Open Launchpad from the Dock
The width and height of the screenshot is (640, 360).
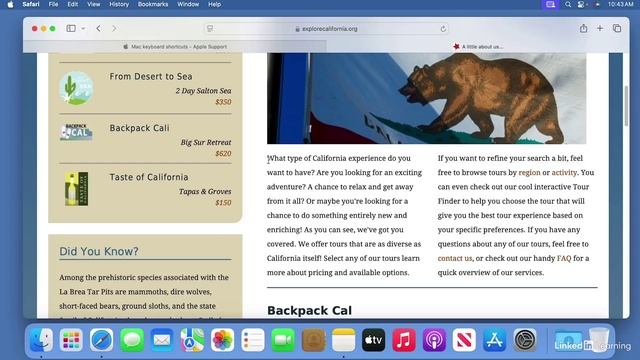[71, 340]
